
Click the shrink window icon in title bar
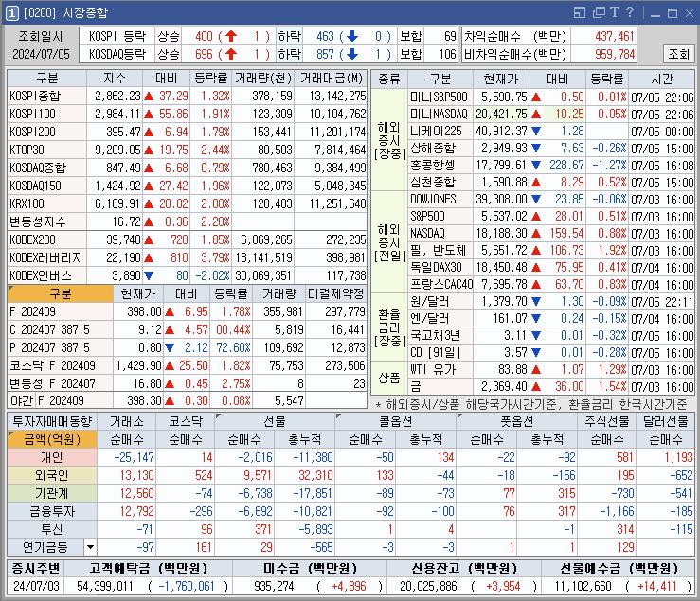(x=579, y=12)
